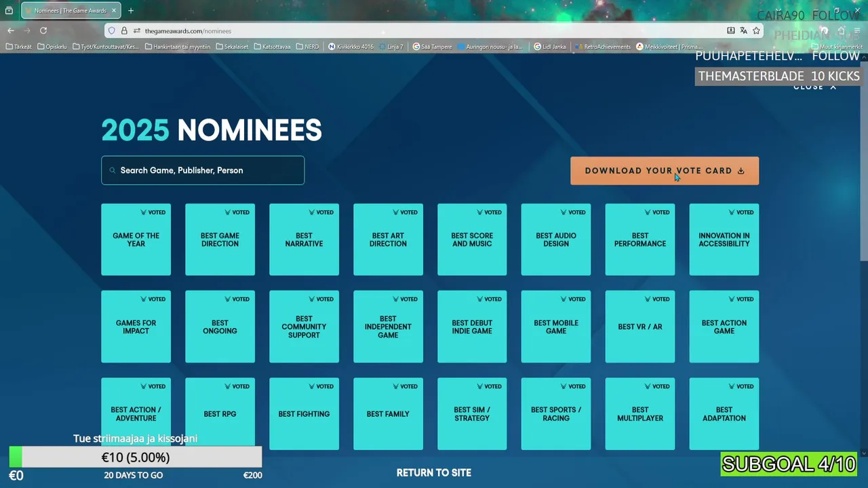
Task: Open Best Performance category
Action: pos(640,239)
